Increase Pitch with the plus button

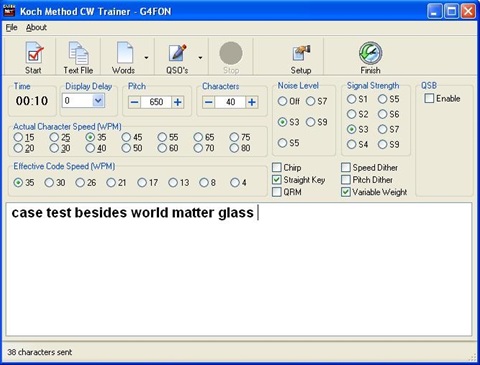[x=178, y=102]
